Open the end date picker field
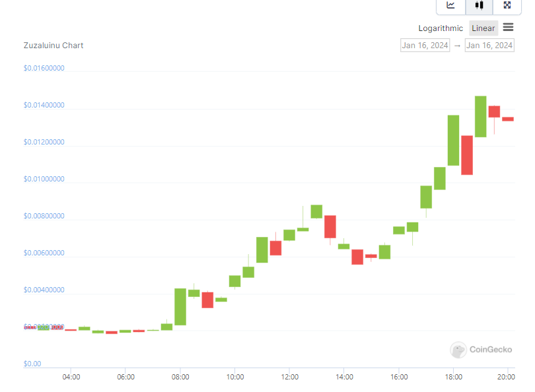535x392 pixels. coord(489,46)
